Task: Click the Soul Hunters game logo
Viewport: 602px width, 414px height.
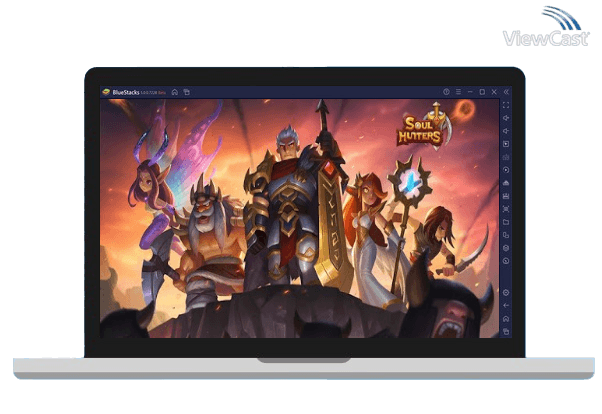Action: (x=425, y=127)
